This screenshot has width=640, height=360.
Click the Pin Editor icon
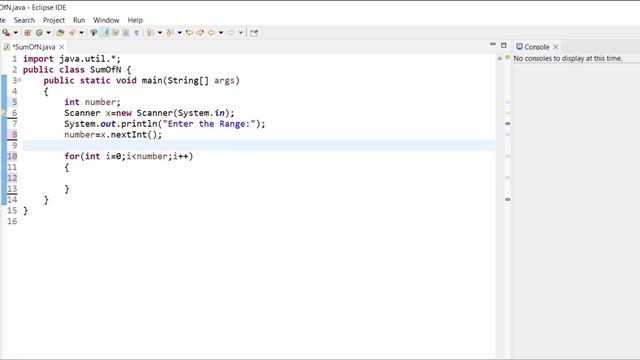click(254, 33)
